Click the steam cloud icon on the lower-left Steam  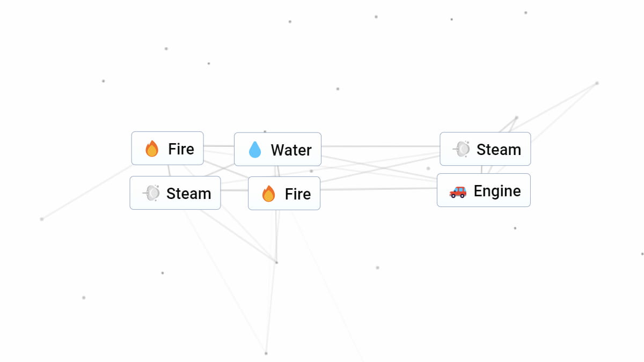(x=151, y=193)
